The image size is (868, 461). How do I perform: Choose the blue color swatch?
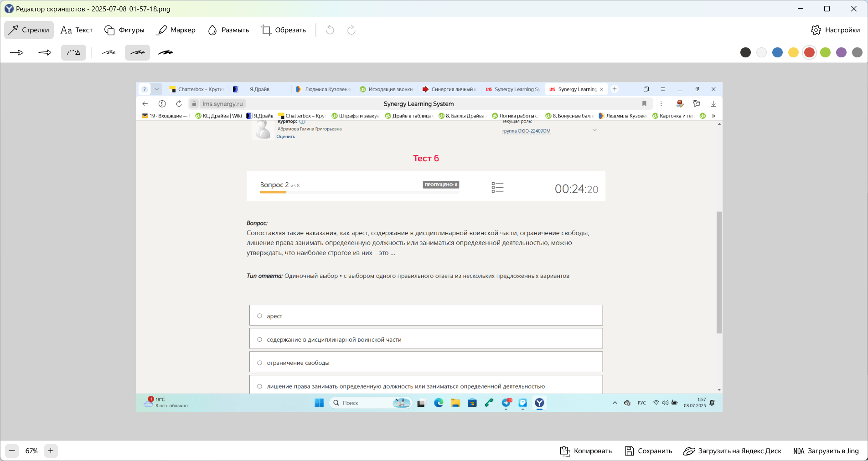pyautogui.click(x=777, y=52)
